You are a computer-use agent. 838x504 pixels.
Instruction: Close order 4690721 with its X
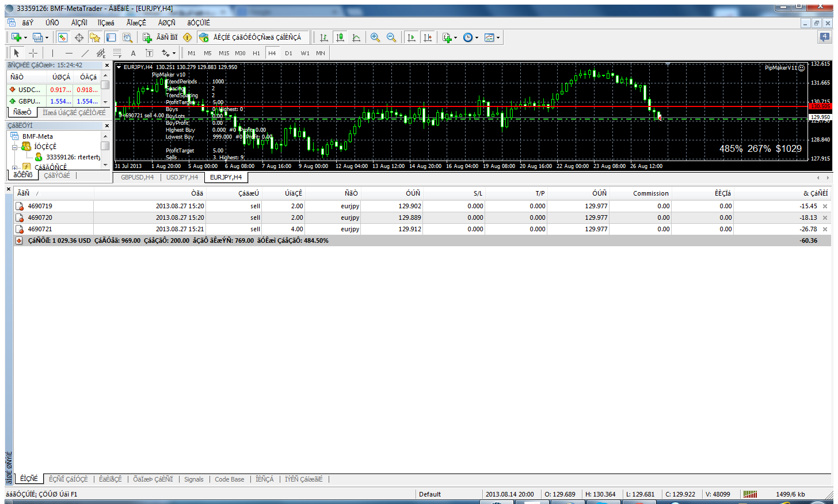(825, 229)
